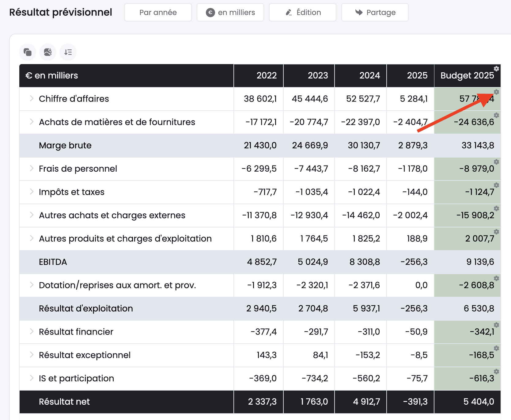Viewport: 511px width, 420px height.
Task: Click the Résultat prévisionnel page title
Action: coord(61,12)
